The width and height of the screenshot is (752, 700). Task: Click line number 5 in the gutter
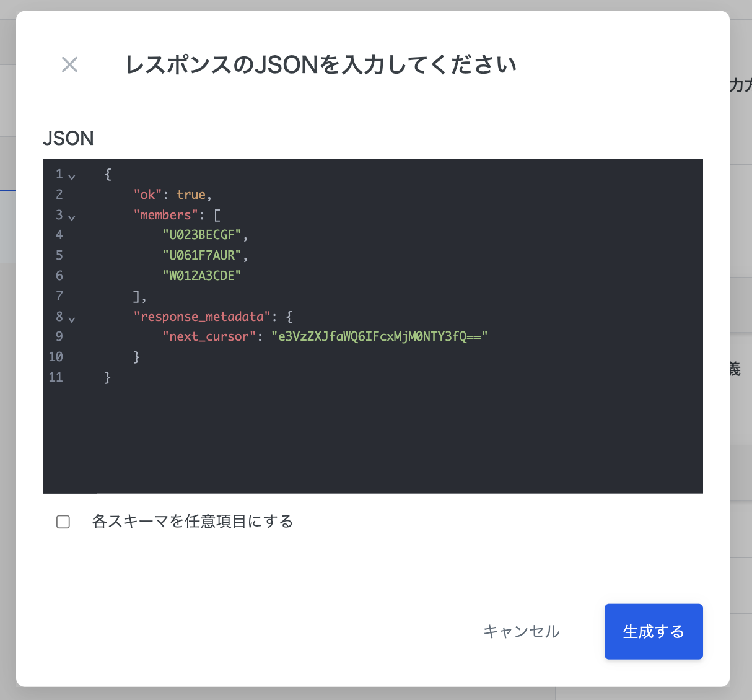[59, 255]
